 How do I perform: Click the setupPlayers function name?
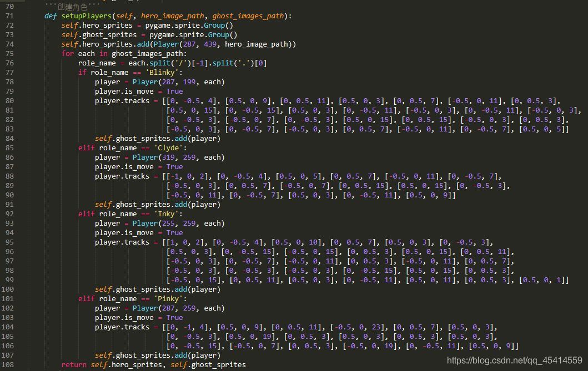pos(88,16)
